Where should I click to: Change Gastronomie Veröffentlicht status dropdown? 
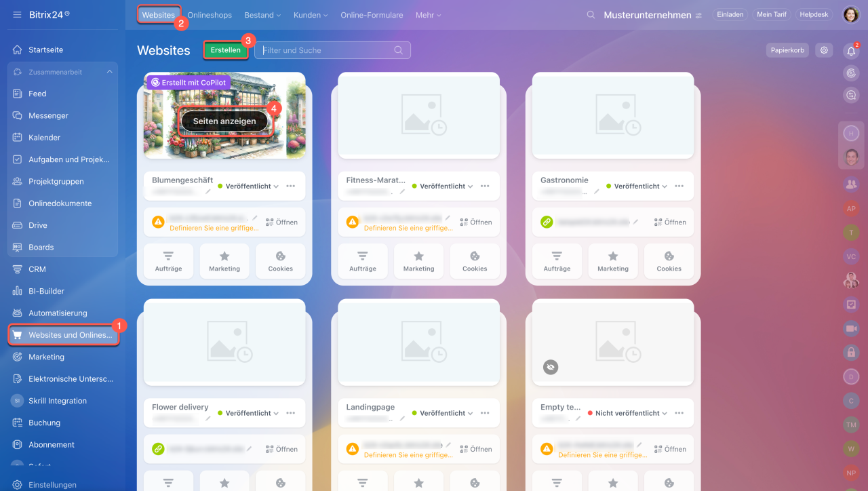coord(637,186)
